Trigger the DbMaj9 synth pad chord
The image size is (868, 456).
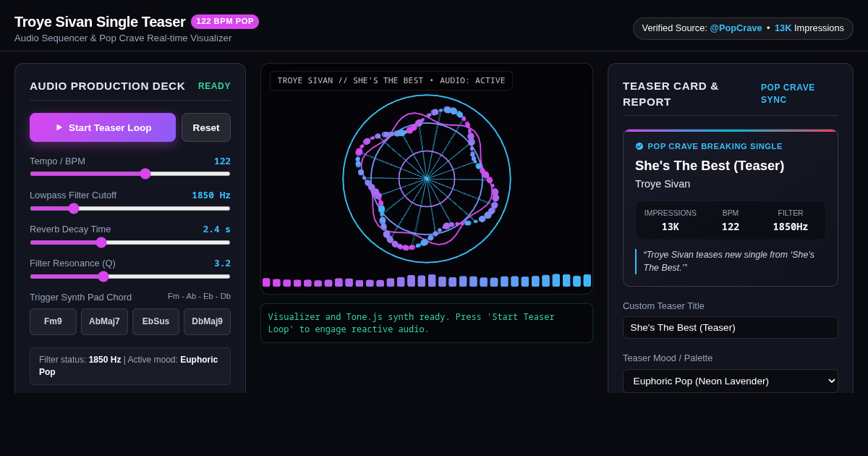(207, 321)
